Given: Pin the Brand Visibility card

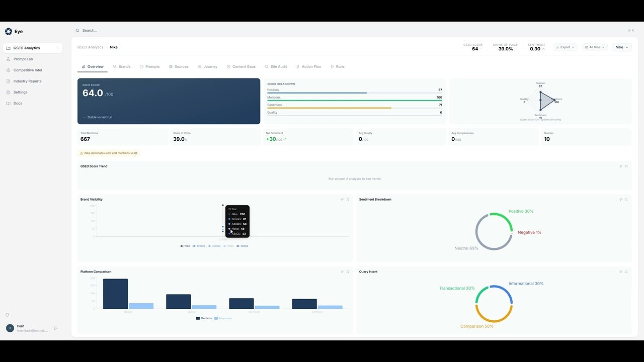Looking at the screenshot, I should point(342,200).
